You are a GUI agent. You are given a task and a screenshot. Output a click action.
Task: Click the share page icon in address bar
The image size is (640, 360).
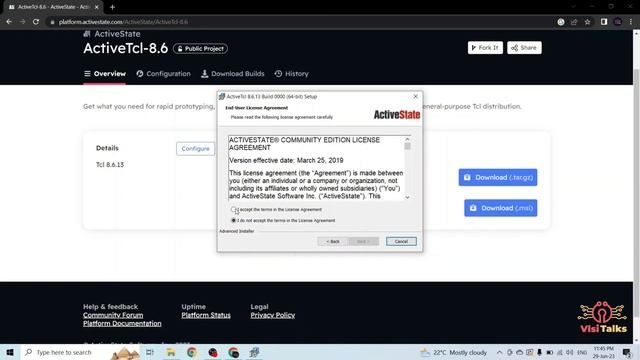[574, 22]
